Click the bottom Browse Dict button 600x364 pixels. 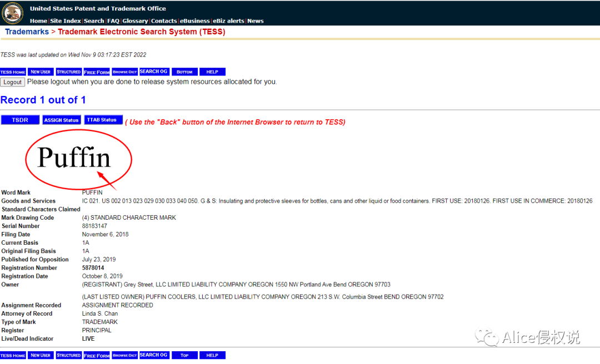(125, 355)
